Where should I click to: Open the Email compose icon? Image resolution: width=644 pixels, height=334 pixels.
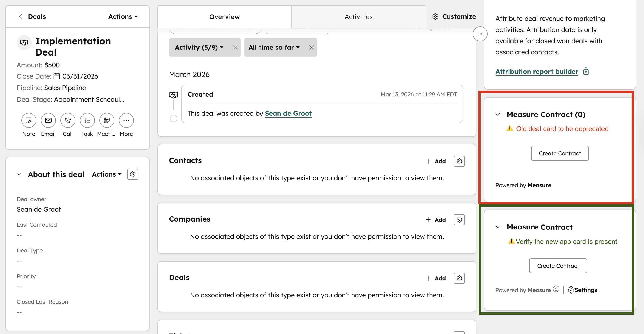tap(48, 120)
